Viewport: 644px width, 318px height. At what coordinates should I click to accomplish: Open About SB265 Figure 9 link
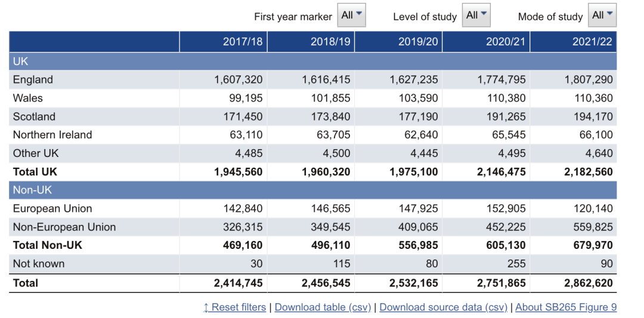coord(566,307)
